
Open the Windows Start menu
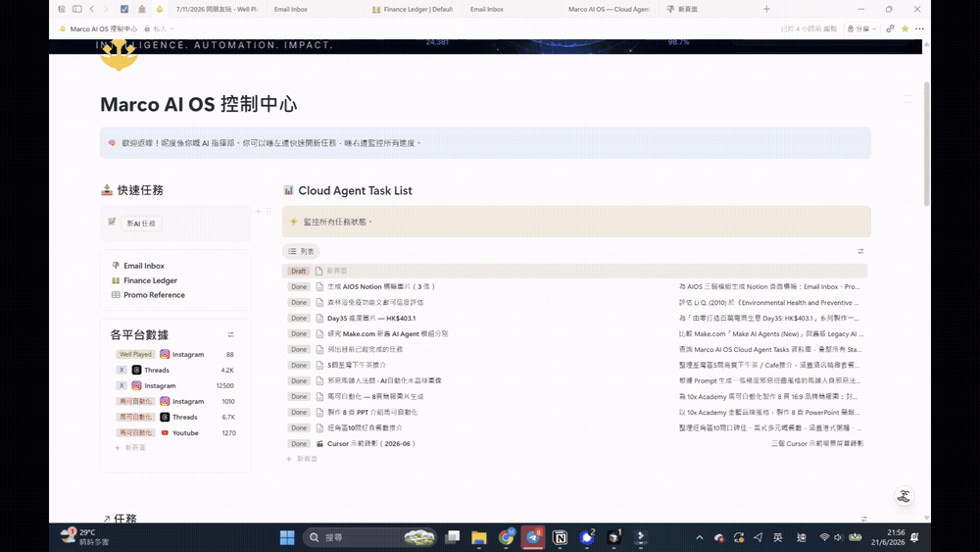[287, 537]
